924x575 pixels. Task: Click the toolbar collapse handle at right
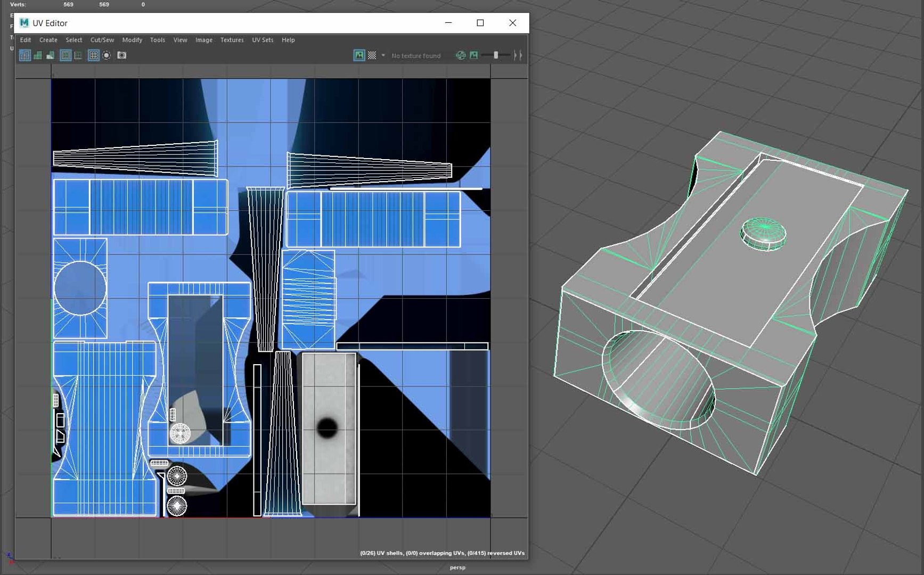pos(518,55)
